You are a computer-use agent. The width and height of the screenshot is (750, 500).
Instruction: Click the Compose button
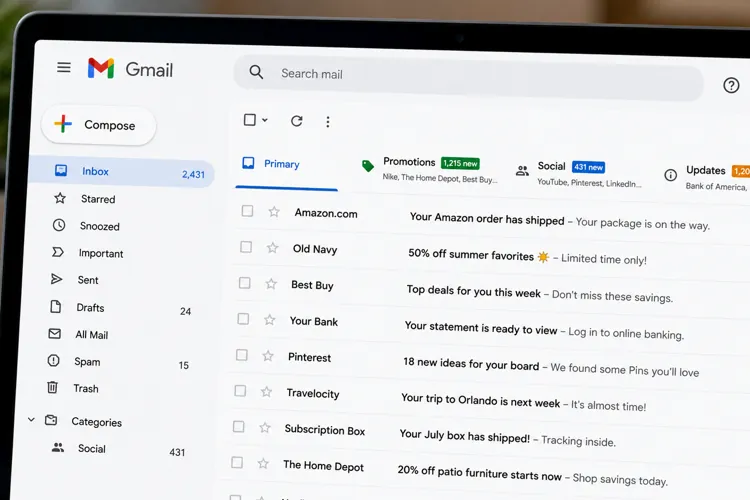(99, 125)
